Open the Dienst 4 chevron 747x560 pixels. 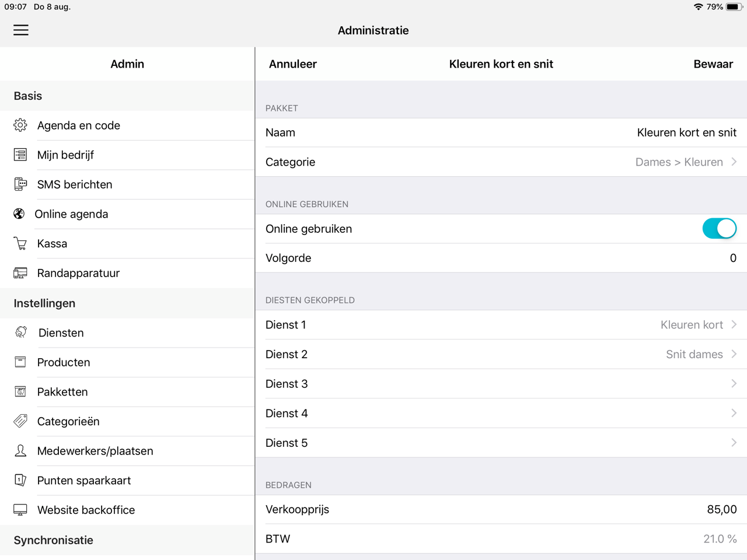pyautogui.click(x=734, y=413)
